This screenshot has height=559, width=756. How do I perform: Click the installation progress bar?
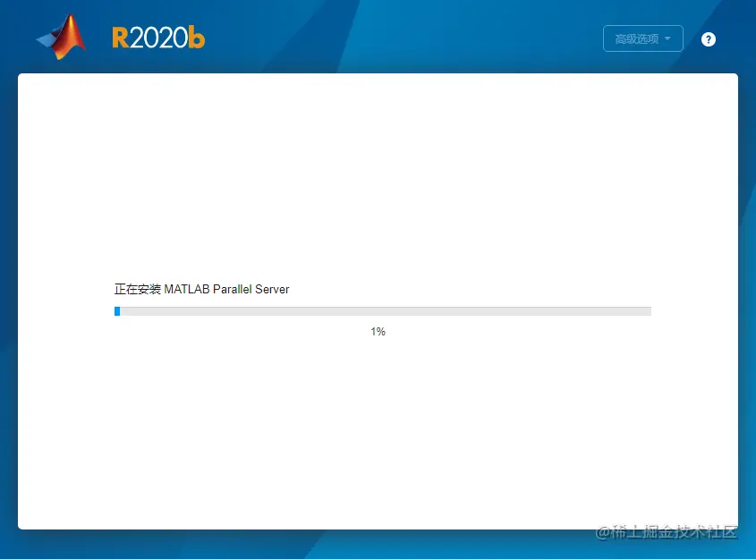pyautogui.click(x=383, y=311)
